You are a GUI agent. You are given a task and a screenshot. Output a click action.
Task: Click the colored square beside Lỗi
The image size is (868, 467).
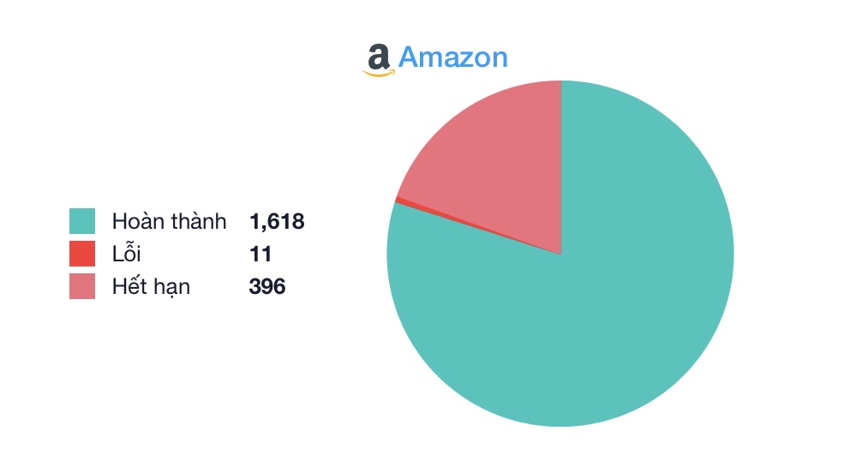click(x=82, y=254)
